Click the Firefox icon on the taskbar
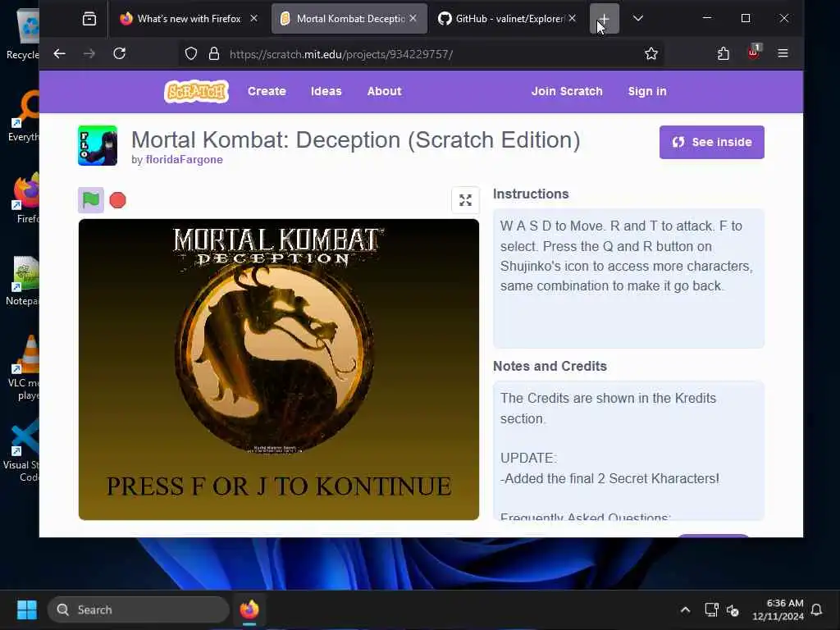 (249, 609)
